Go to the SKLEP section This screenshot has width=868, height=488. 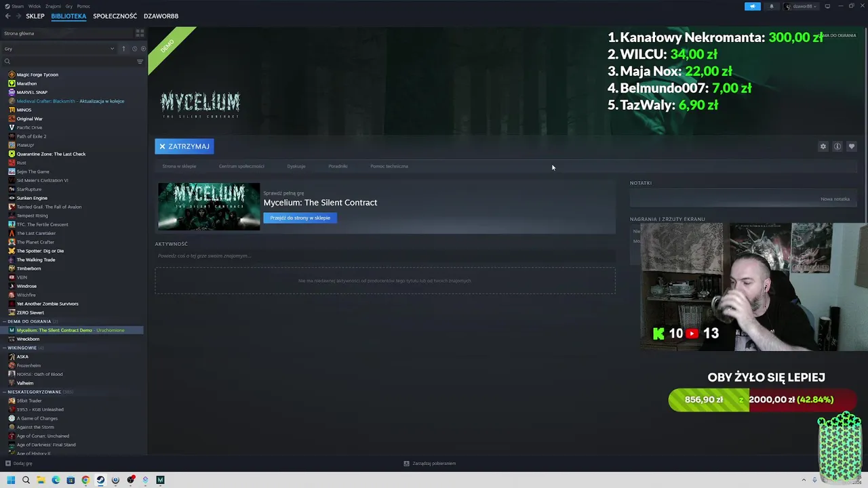click(35, 16)
